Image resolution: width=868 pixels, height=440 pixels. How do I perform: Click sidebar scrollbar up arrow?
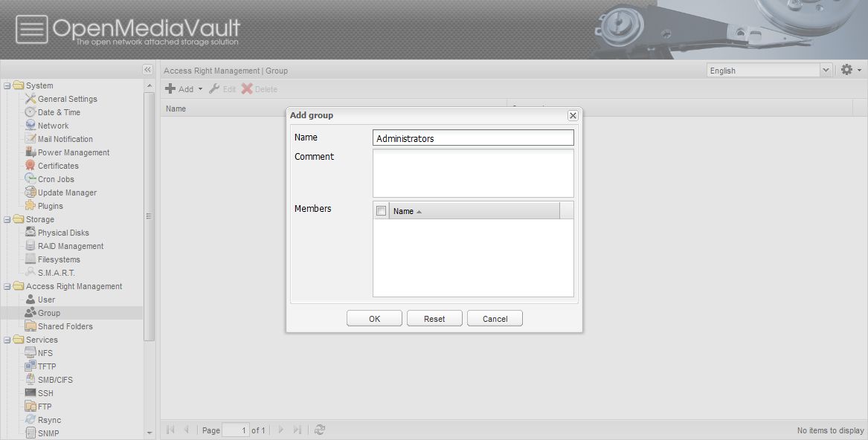pyautogui.click(x=149, y=85)
